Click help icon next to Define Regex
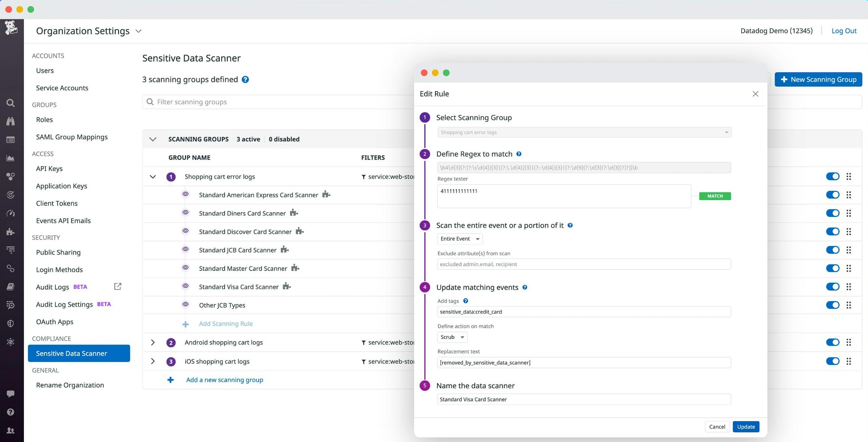The height and width of the screenshot is (442, 868). [x=519, y=154]
